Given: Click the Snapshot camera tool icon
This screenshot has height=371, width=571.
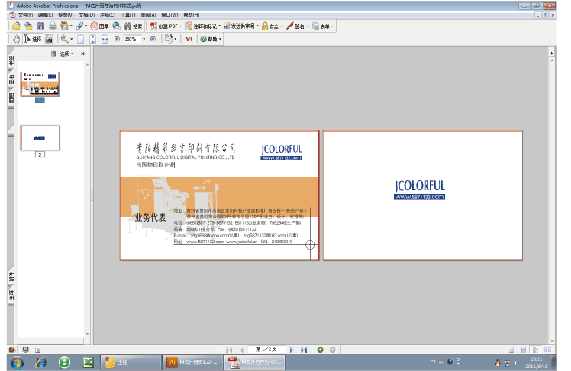Looking at the screenshot, I should click(x=49, y=39).
